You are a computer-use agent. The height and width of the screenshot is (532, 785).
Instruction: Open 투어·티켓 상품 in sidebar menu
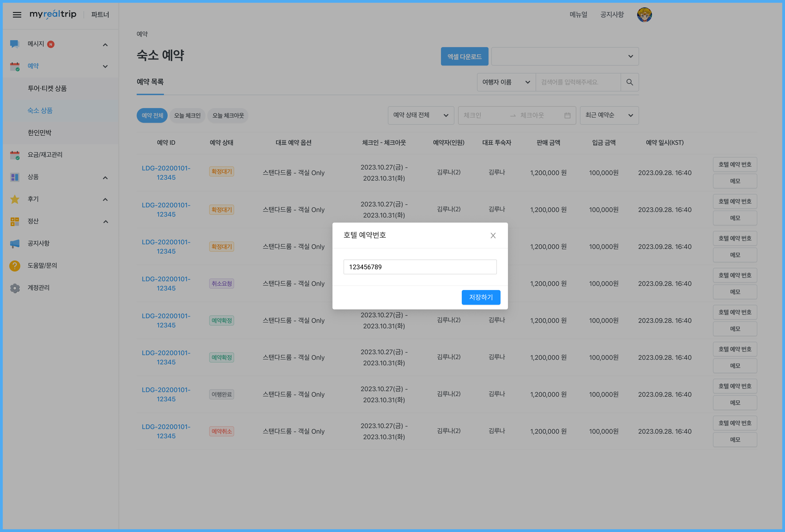(x=47, y=88)
